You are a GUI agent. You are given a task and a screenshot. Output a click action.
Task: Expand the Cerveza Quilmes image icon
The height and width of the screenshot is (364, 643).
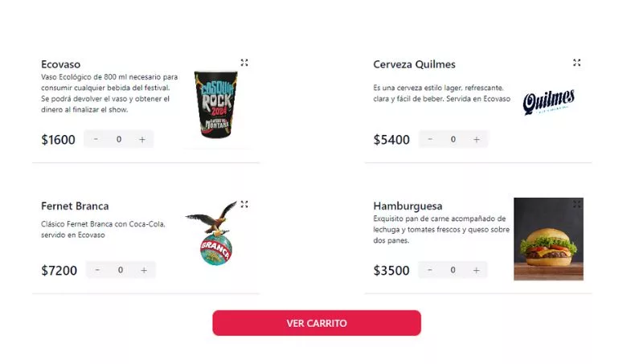[576, 63]
